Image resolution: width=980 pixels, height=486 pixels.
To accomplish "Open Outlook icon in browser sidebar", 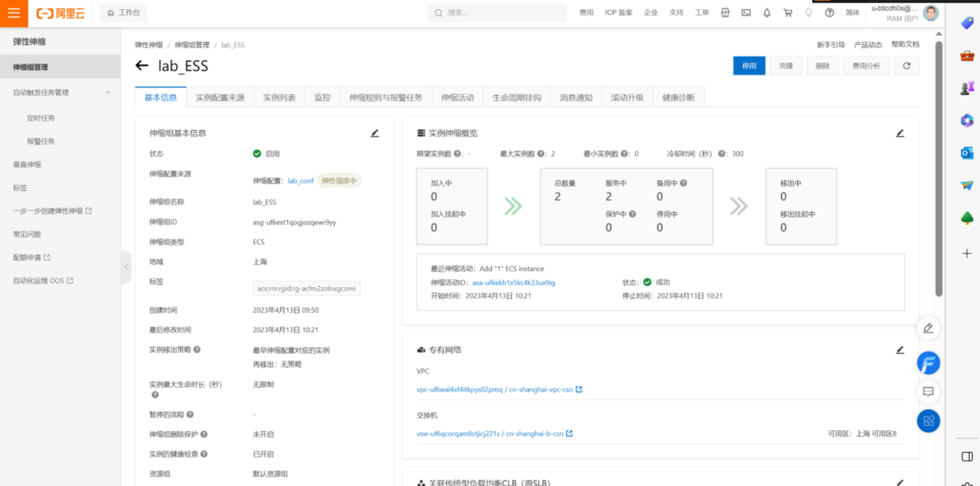I will click(x=967, y=153).
